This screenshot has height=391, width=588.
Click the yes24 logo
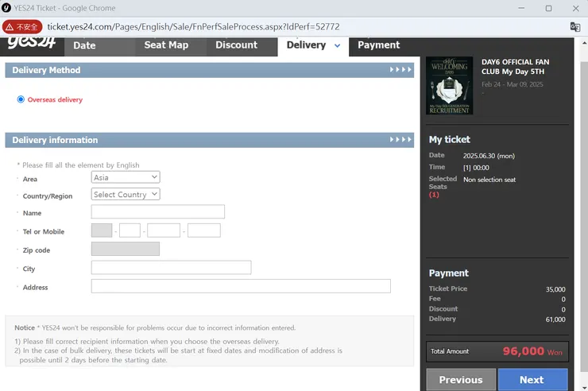[32, 43]
